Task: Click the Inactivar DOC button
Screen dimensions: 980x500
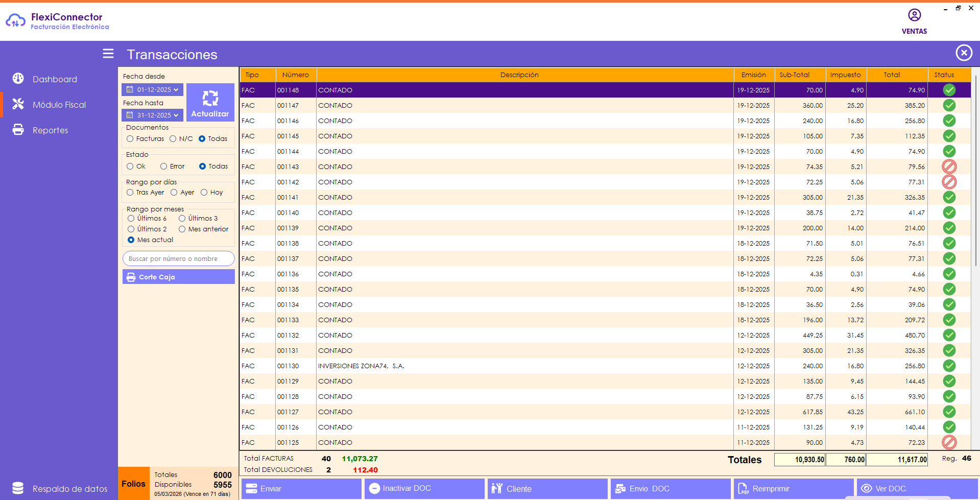Action: point(424,488)
